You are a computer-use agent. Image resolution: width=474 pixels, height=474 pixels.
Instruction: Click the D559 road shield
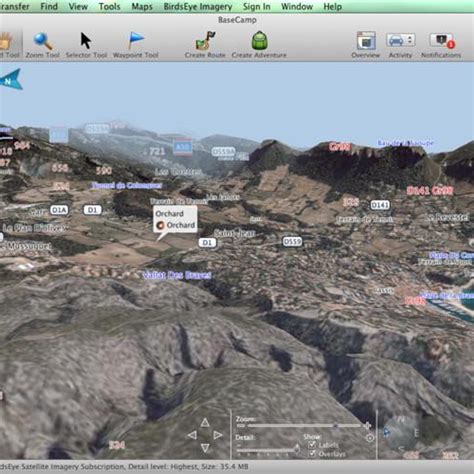292,241
